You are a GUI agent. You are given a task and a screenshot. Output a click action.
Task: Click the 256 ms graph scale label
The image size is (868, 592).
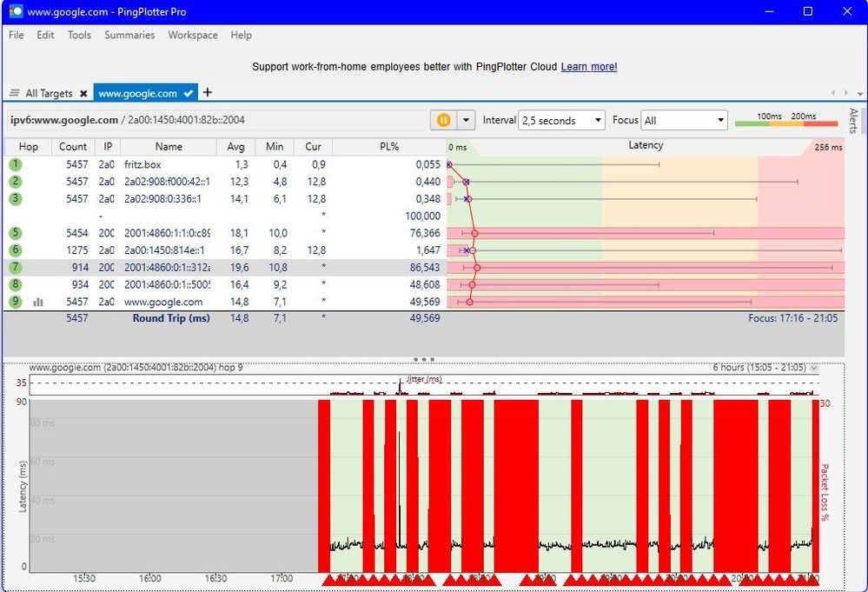(828, 147)
